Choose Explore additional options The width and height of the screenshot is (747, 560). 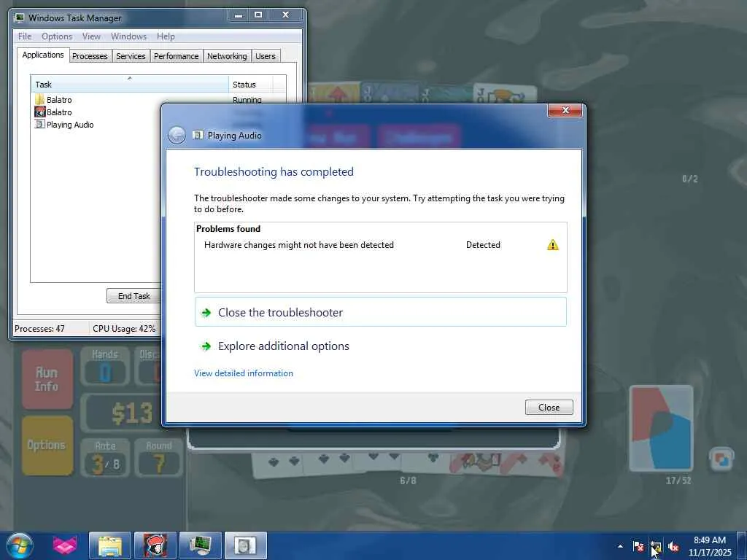pos(380,346)
